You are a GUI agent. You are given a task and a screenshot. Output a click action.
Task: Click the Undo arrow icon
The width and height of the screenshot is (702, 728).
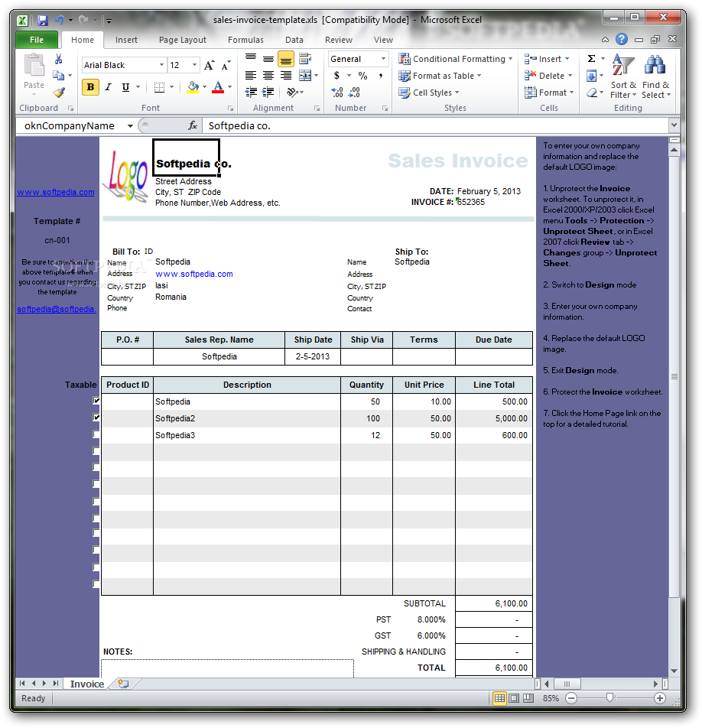[60, 21]
